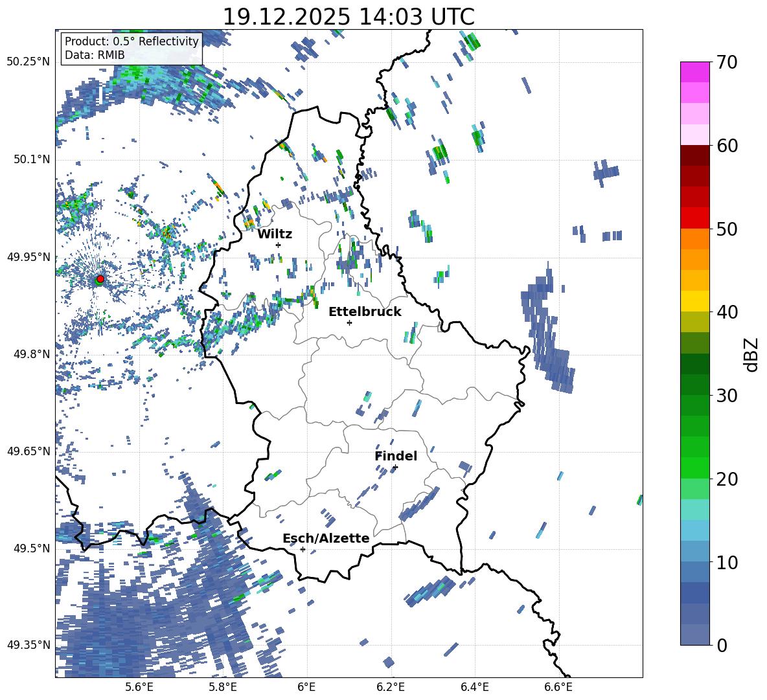767x700 pixels.
Task: Click the latitude label 50.1°N
Action: [31, 159]
